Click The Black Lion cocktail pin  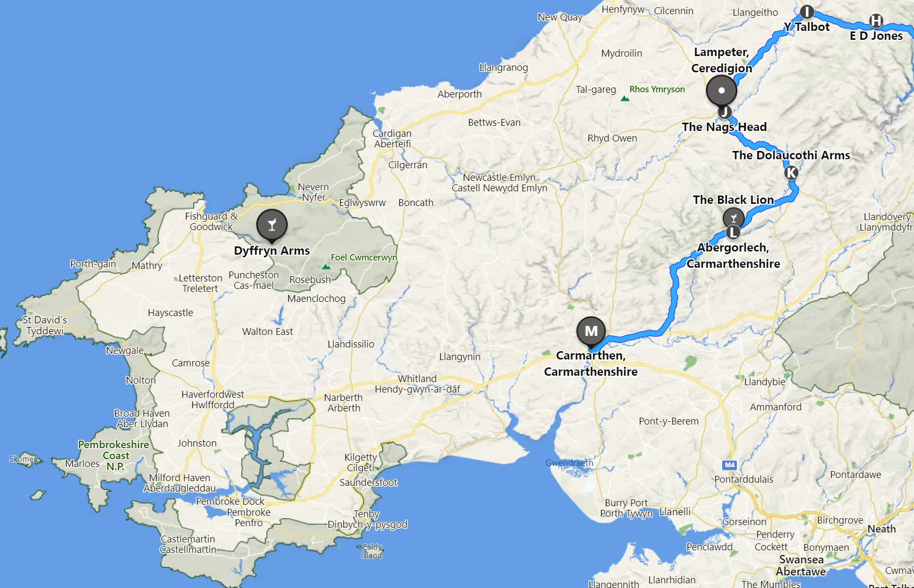(x=734, y=217)
